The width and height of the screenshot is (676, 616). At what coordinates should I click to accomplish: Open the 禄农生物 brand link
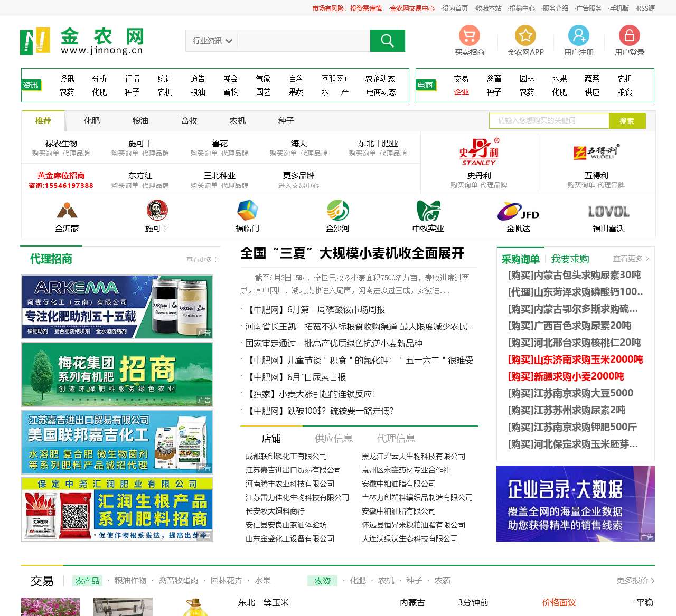coord(61,144)
